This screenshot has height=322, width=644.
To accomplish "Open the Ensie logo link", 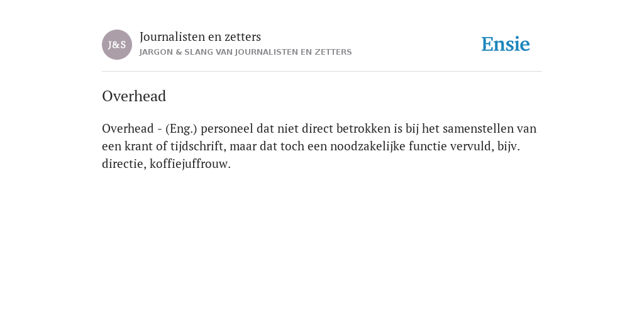I will pyautogui.click(x=506, y=44).
